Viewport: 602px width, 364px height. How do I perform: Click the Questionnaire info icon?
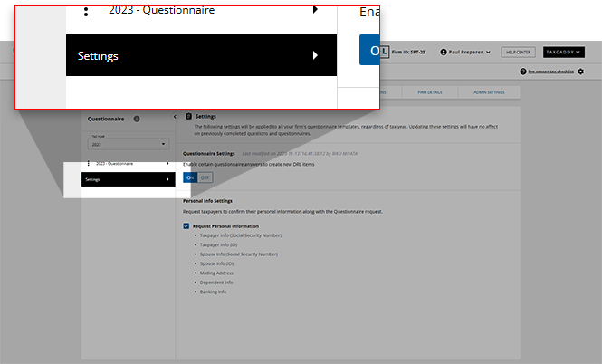click(x=137, y=119)
